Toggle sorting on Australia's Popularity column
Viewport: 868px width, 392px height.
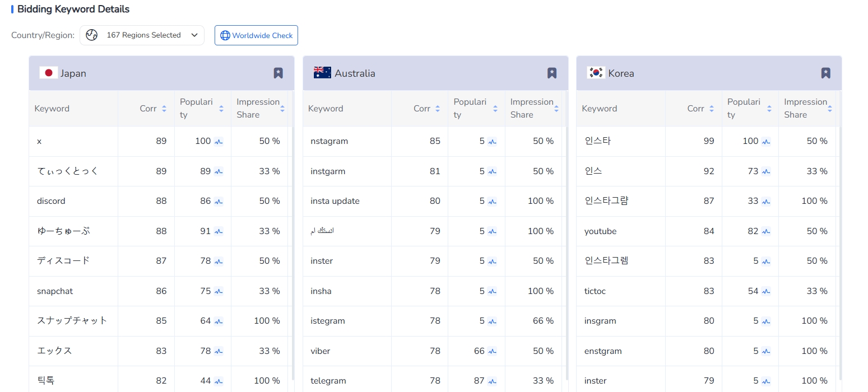[495, 109]
